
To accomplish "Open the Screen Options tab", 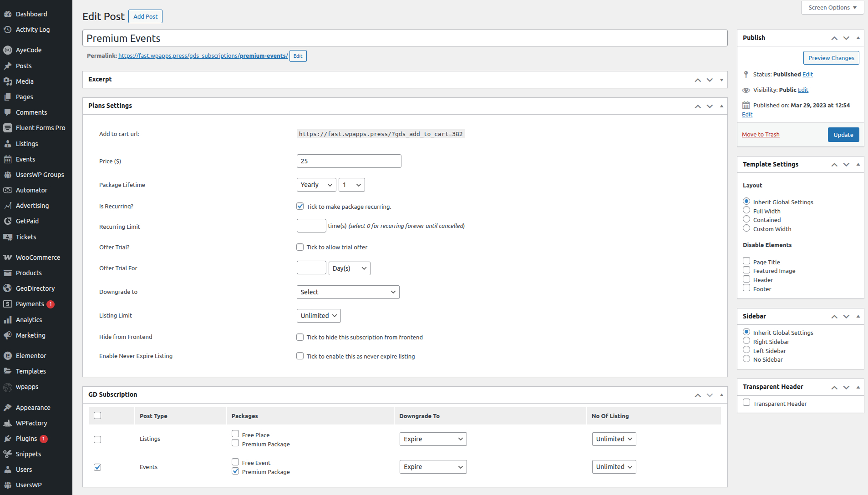I will (x=832, y=7).
